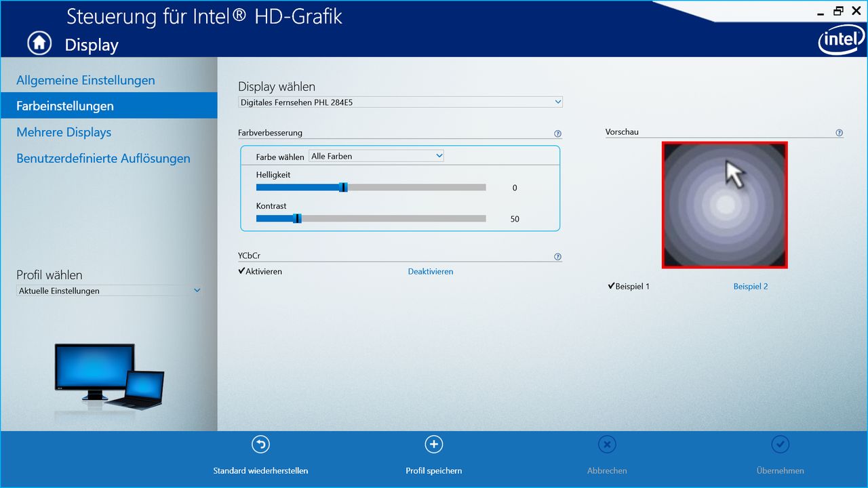Viewport: 868px width, 488px height.
Task: Open help for Vorschau section
Action: [x=840, y=133]
